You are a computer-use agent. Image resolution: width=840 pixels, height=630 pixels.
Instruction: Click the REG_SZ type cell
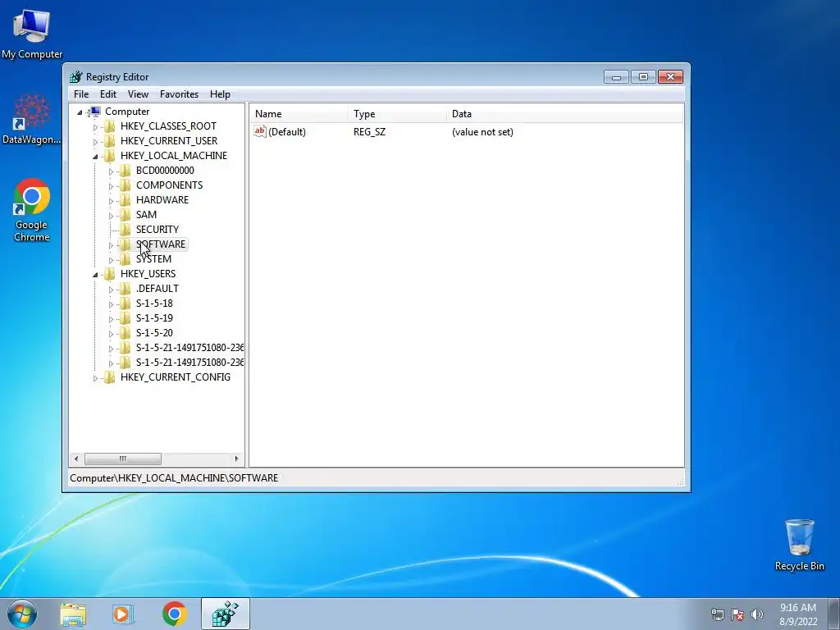[370, 132]
